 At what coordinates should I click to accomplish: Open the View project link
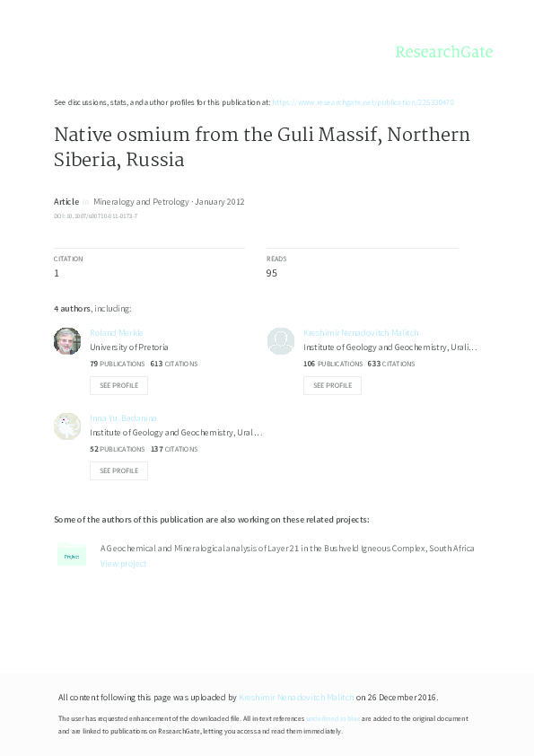coord(125,562)
